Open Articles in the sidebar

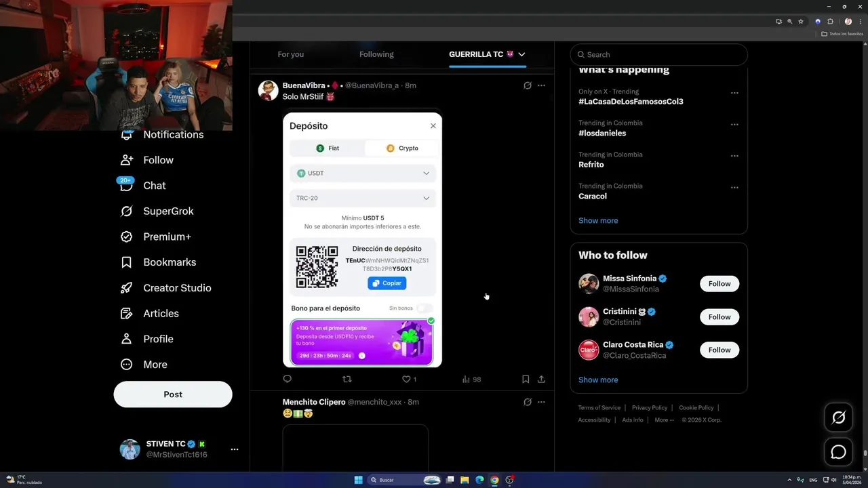[x=149, y=313]
